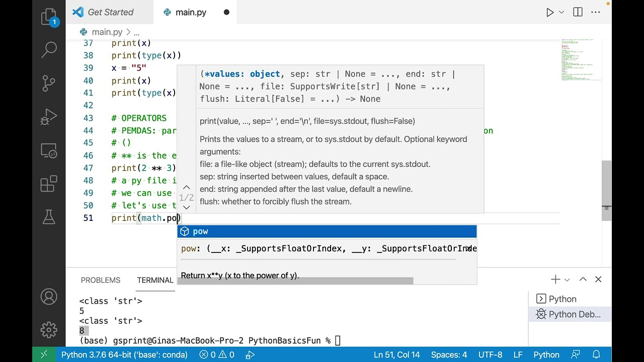Viewport: 644px width, 362px height.
Task: Switch to the PROBLEMS panel tab
Action: coord(101,280)
